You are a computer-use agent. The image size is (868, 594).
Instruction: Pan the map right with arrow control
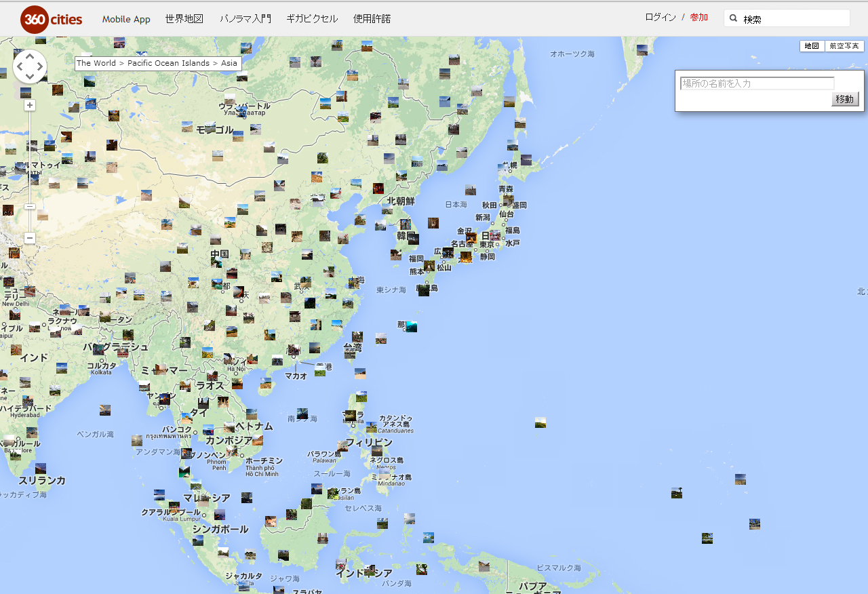39,66
